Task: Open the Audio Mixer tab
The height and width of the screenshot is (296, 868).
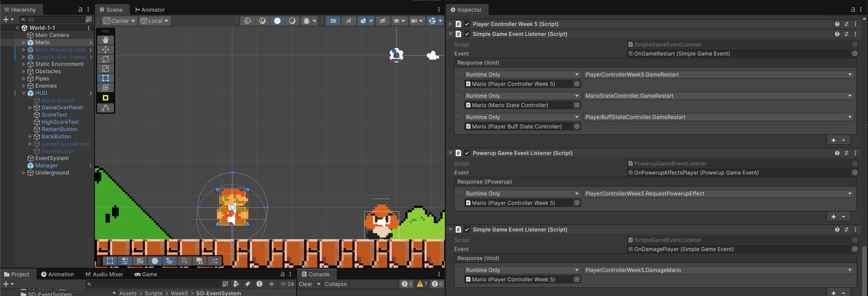Action: click(x=104, y=274)
